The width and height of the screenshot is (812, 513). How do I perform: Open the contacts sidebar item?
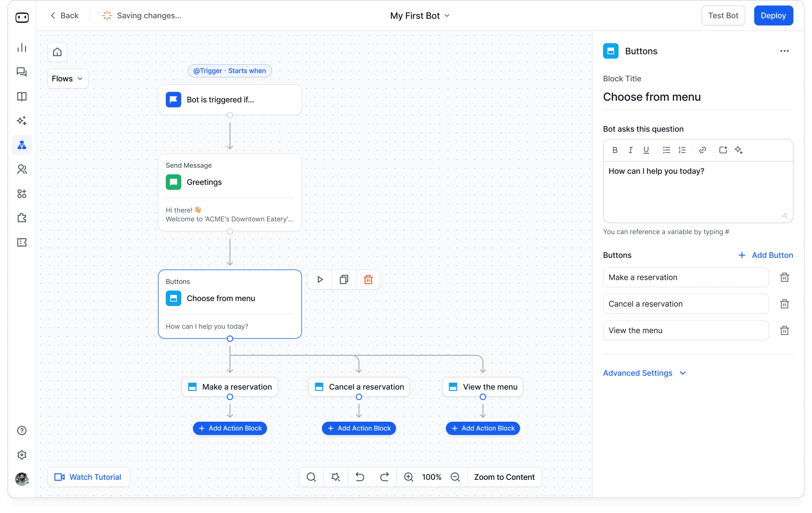(x=22, y=169)
